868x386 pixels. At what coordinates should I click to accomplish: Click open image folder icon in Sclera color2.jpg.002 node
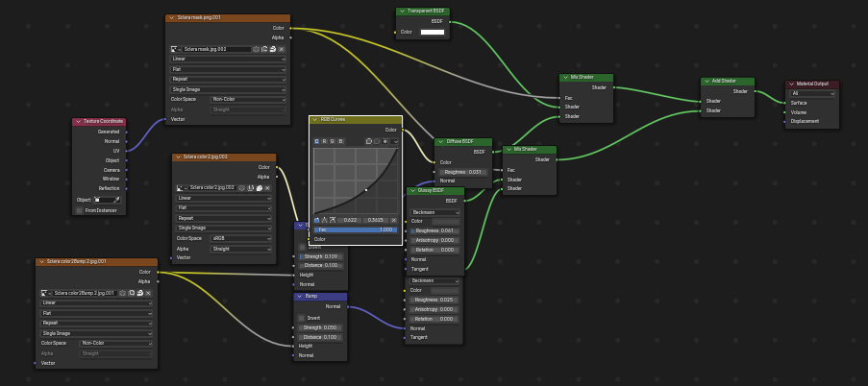coord(259,188)
